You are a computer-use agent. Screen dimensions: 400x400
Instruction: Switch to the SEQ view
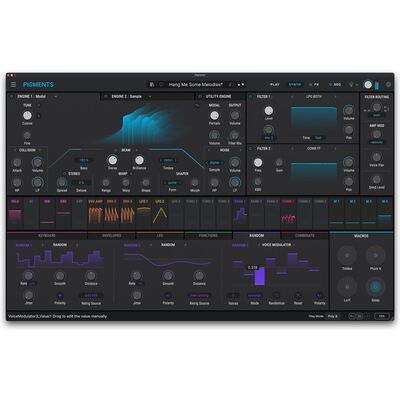click(x=335, y=85)
